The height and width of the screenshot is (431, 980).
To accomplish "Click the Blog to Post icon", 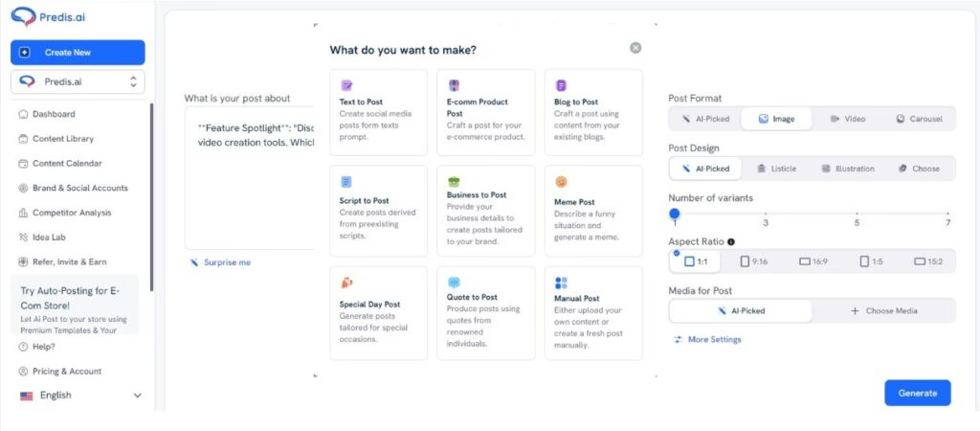I will click(561, 85).
